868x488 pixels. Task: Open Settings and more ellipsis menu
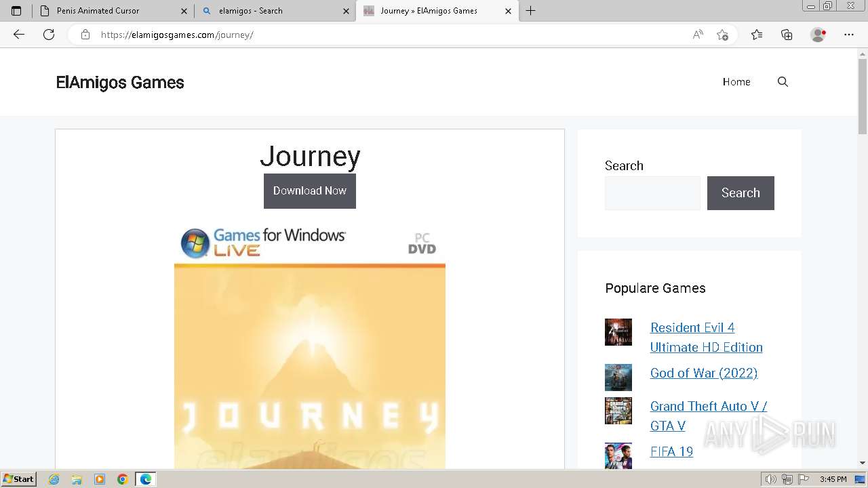click(x=849, y=35)
